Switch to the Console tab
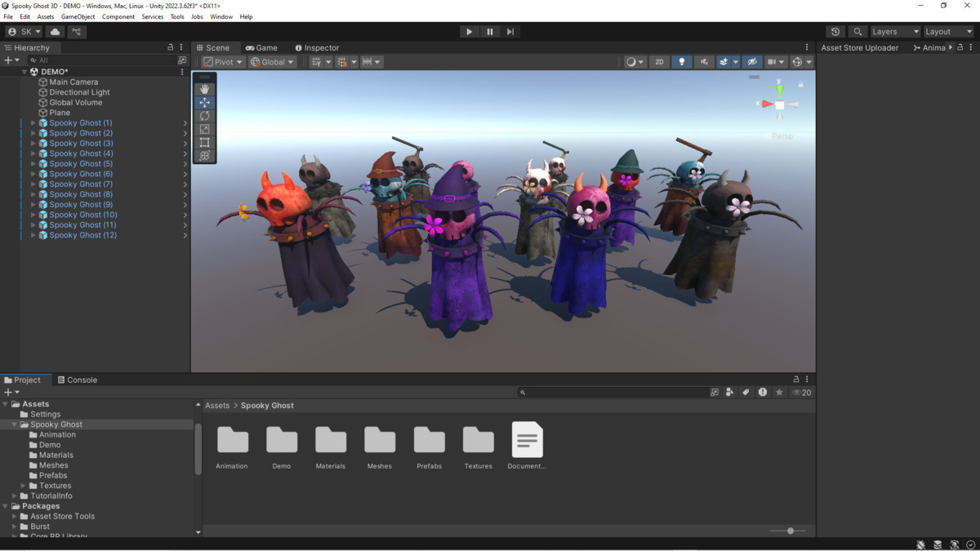 pos(77,380)
